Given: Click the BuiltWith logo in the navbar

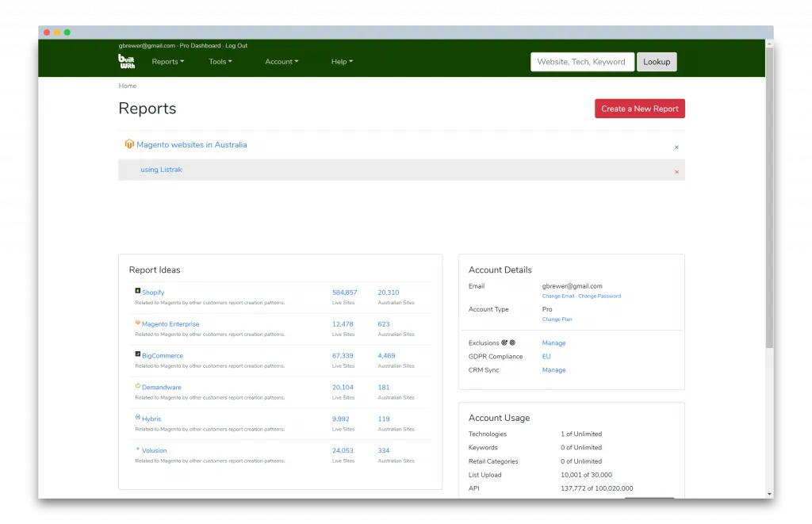Looking at the screenshot, I should [x=127, y=61].
